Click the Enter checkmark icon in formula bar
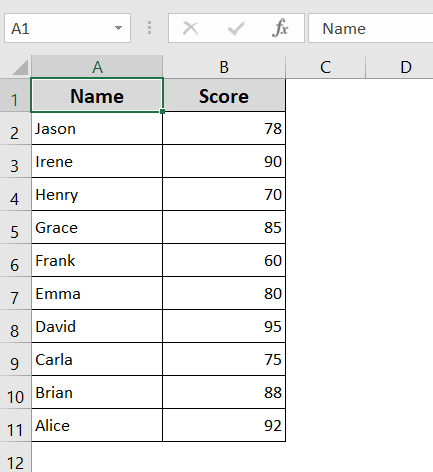 pos(236,29)
